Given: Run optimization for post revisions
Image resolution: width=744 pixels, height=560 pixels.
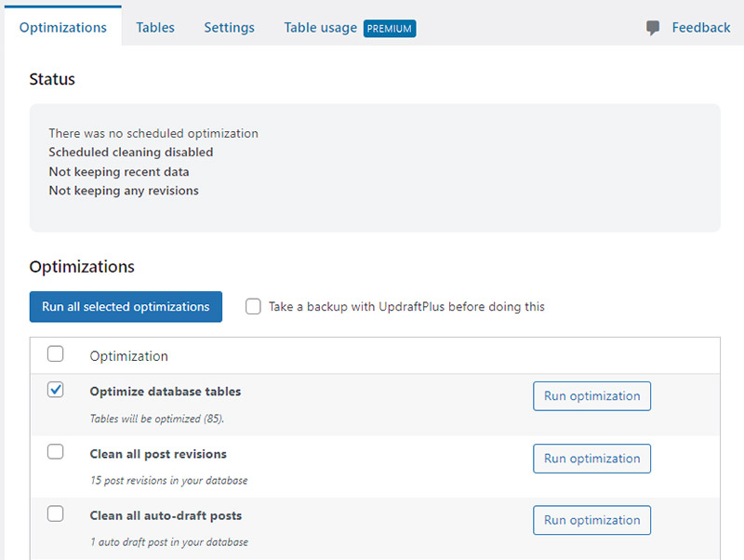Looking at the screenshot, I should [591, 458].
